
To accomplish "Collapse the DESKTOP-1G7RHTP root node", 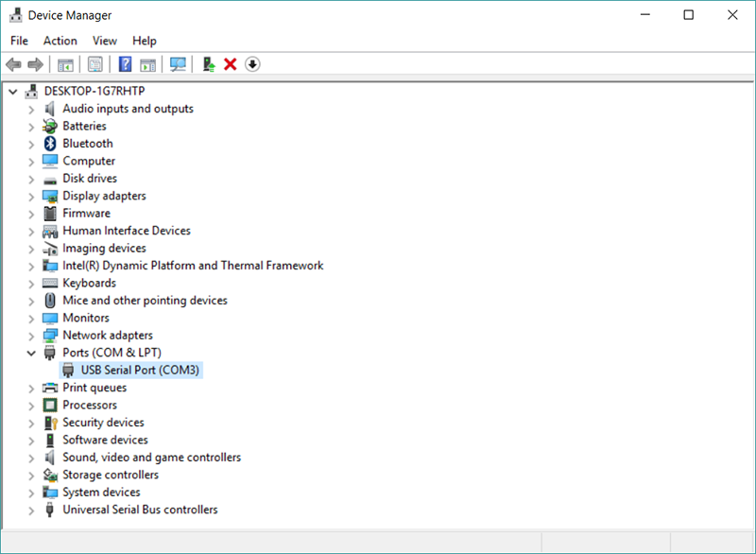I will (x=13, y=92).
